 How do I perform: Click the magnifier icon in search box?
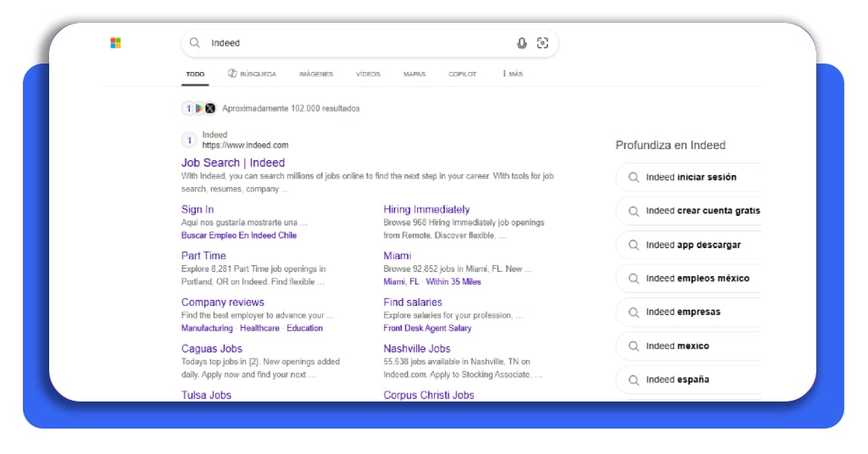pos(195,42)
